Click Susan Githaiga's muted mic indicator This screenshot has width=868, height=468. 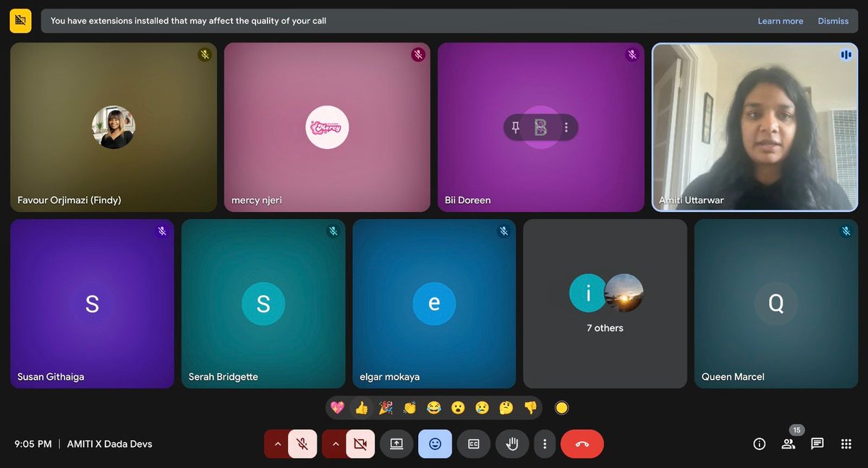[162, 231]
